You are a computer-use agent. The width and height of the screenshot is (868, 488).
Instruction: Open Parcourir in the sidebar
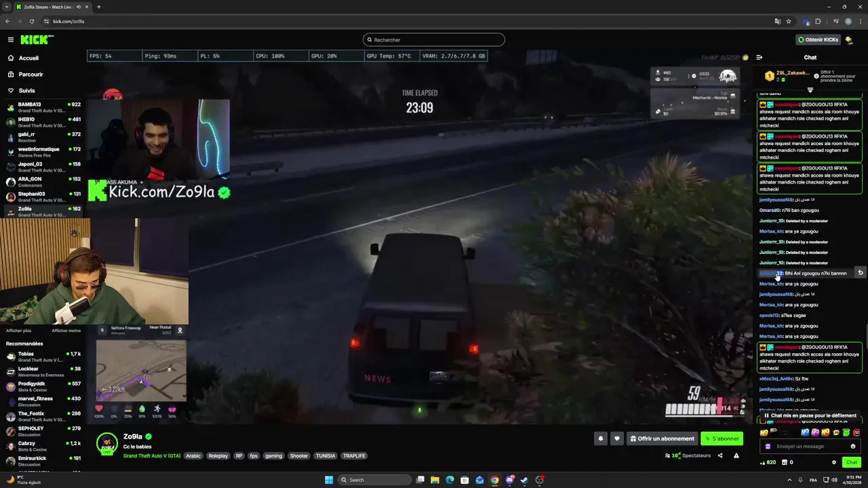[31, 75]
